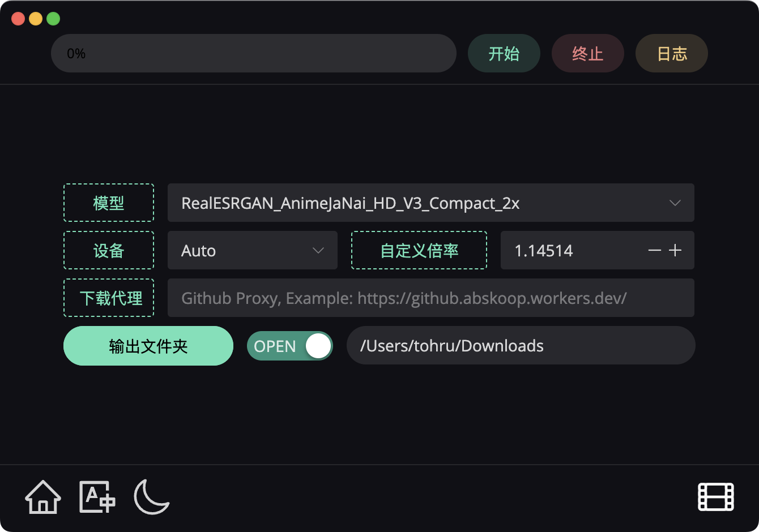Increase custom scale with plus button

click(675, 250)
